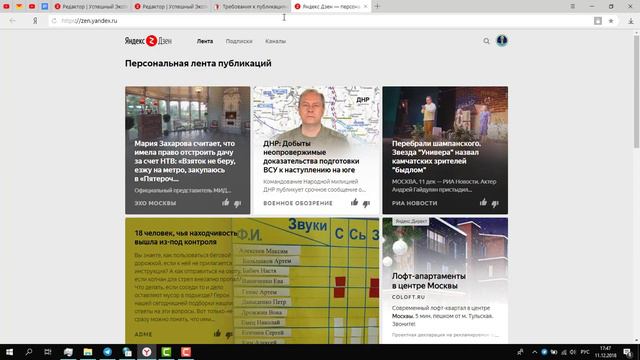The height and width of the screenshot is (360, 640).
Task: Open the Windows Start menu
Action: coord(9,352)
